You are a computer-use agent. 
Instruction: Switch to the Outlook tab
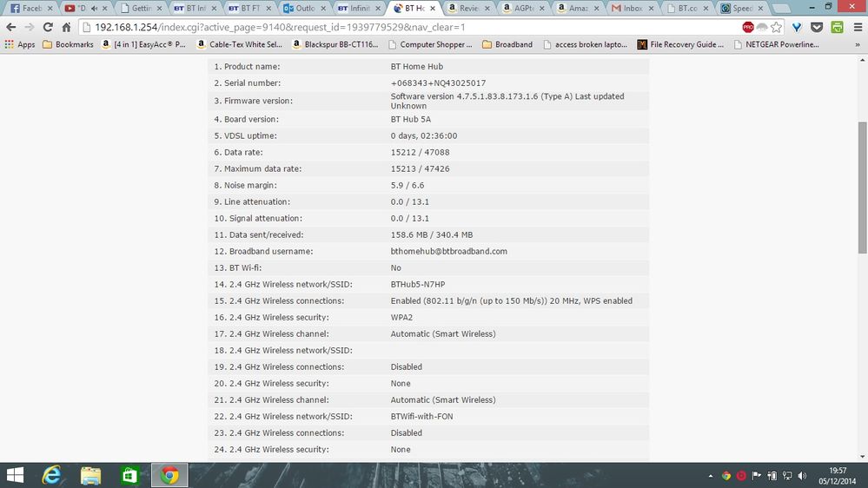tap(304, 9)
